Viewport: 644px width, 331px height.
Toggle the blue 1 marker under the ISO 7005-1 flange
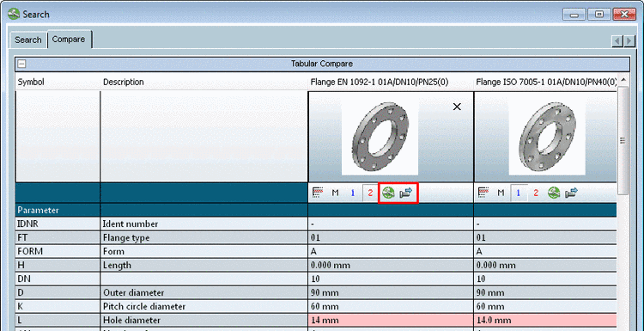[519, 193]
